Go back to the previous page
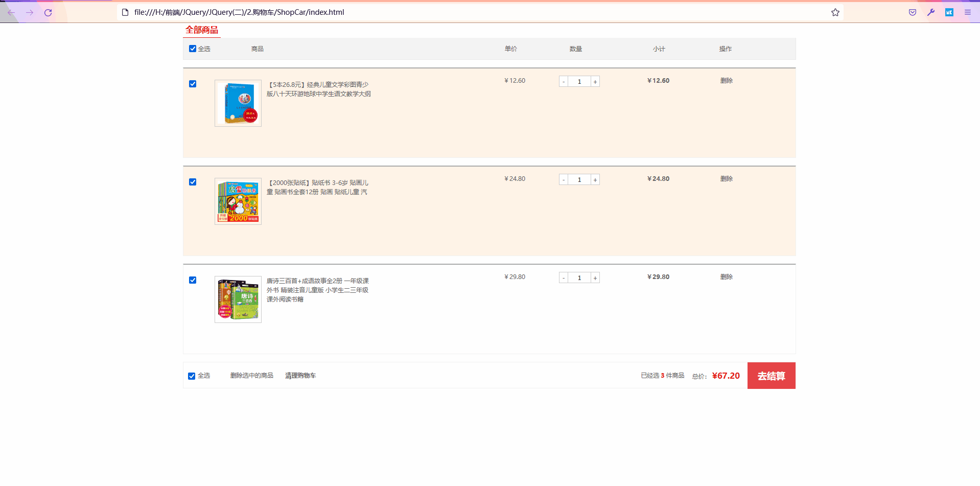980x486 pixels. coord(11,12)
